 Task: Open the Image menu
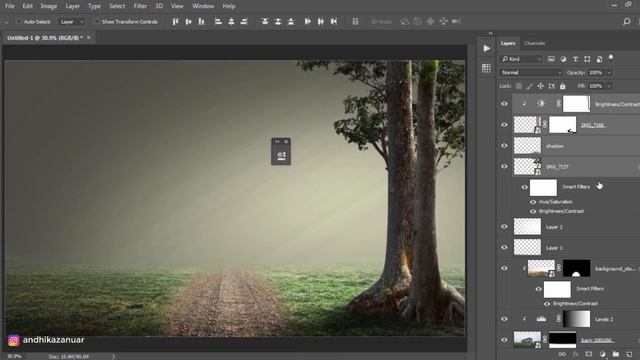pyautogui.click(x=49, y=6)
